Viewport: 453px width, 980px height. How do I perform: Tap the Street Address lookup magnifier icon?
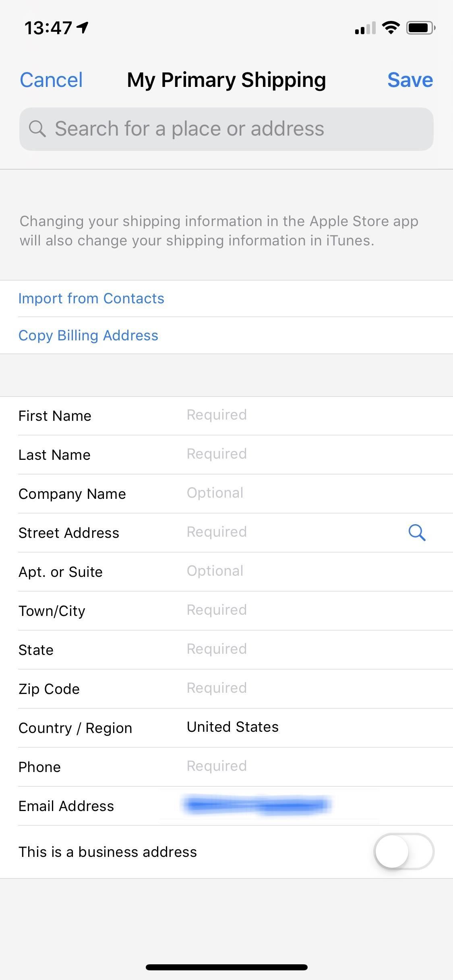click(417, 533)
